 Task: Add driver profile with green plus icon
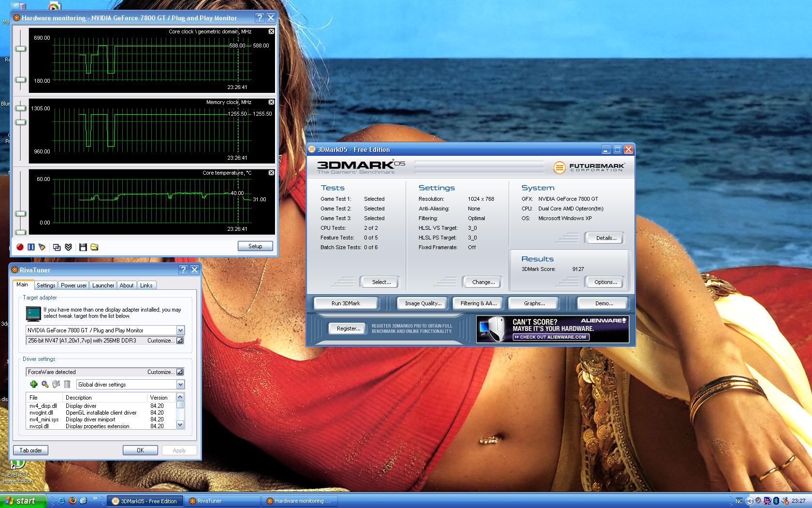[33, 384]
